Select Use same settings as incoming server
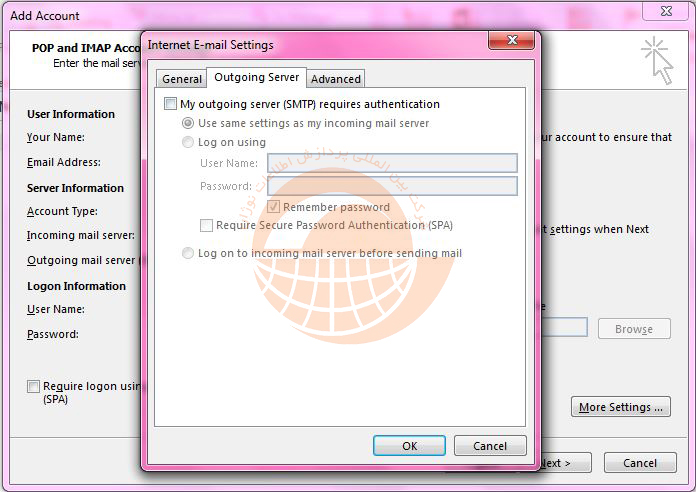Screen dimensions: 696x492 click(188, 123)
